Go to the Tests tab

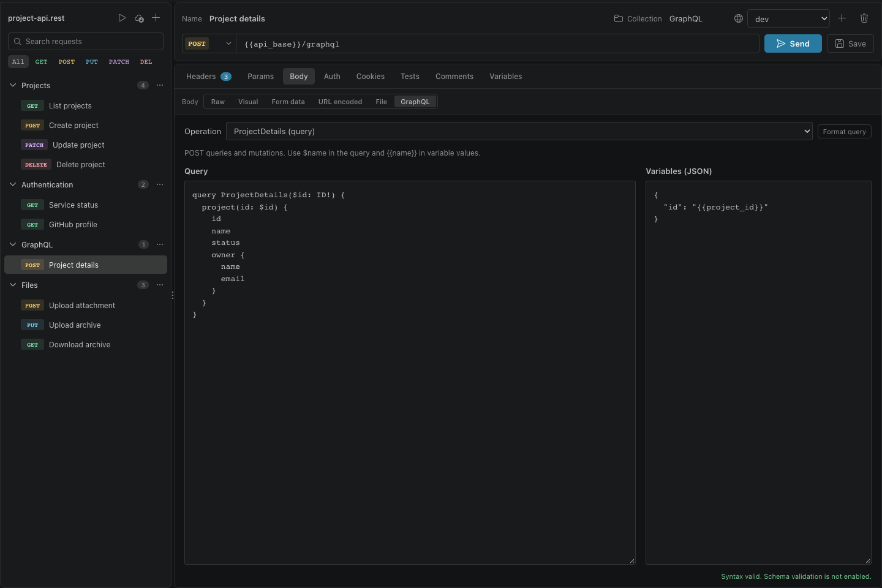[x=410, y=77]
